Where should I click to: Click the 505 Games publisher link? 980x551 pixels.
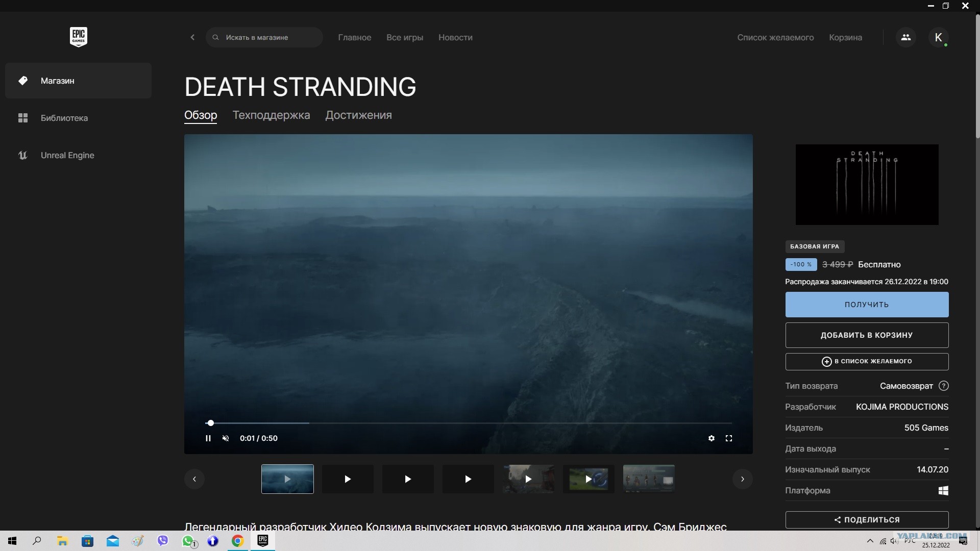coord(926,428)
